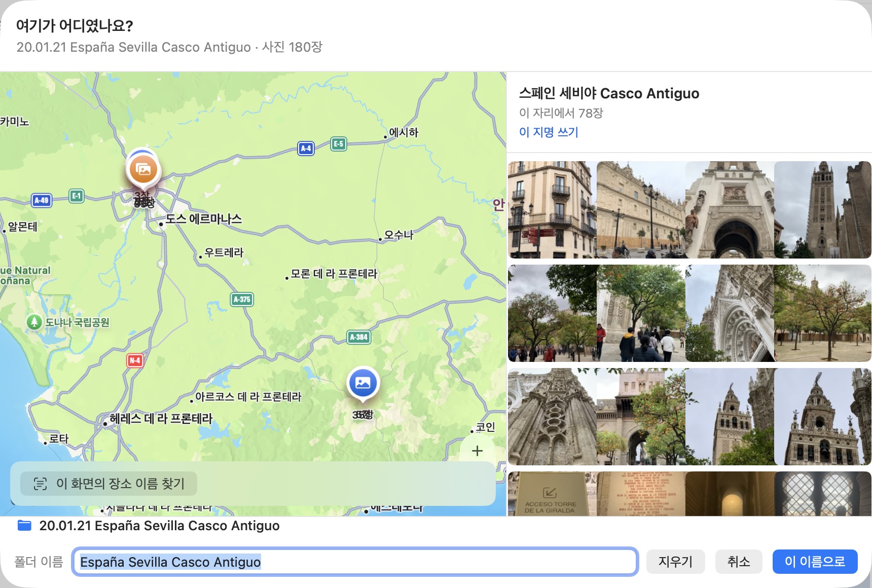Click the 이 지명 쓰기 link

549,132
